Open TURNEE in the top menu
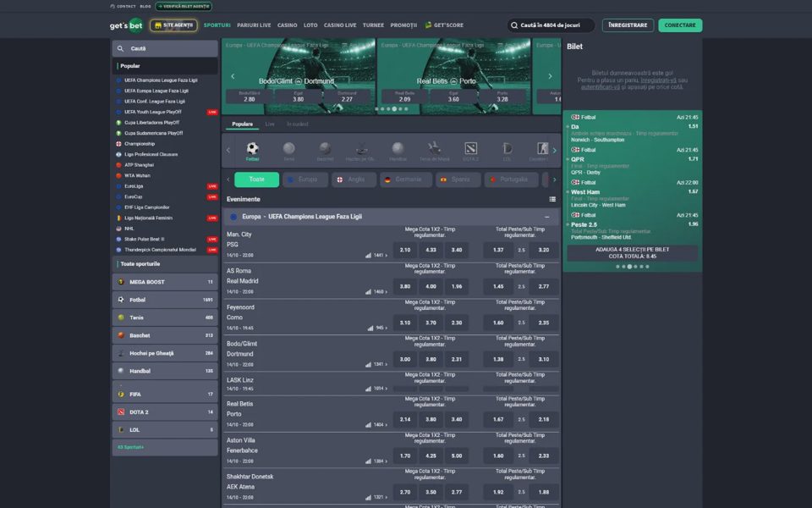 pyautogui.click(x=373, y=25)
